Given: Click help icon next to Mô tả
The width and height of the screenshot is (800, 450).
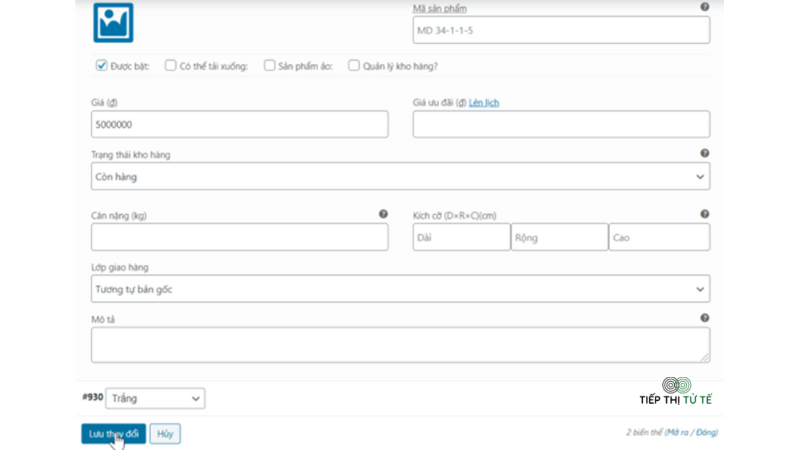Looking at the screenshot, I should (705, 318).
